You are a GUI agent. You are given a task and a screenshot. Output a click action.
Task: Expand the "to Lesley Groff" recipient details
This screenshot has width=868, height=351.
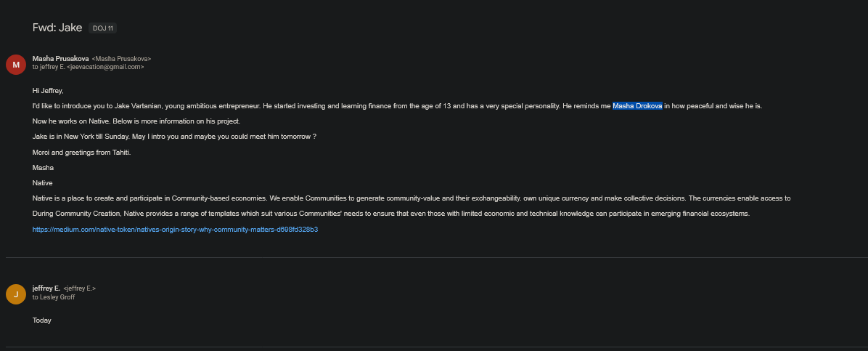pos(54,296)
